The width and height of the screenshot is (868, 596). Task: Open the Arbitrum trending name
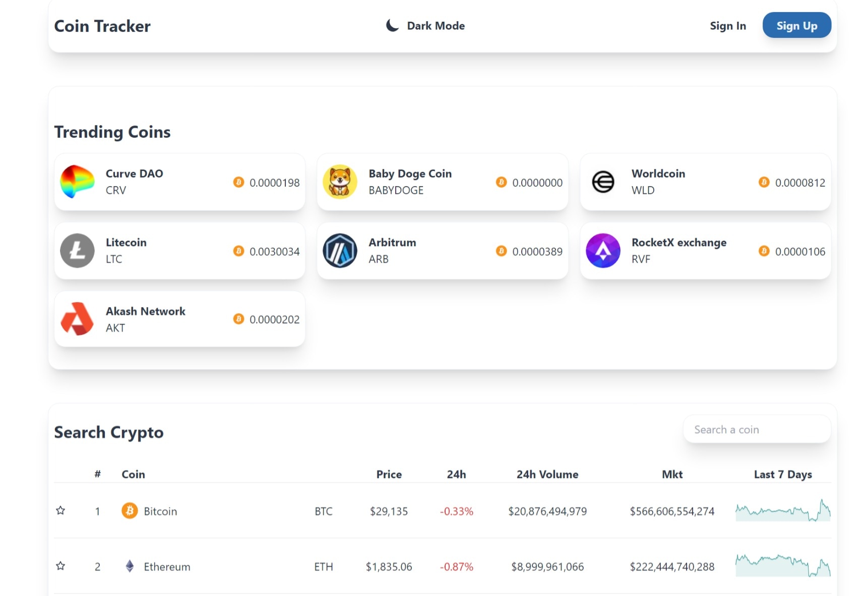click(392, 243)
